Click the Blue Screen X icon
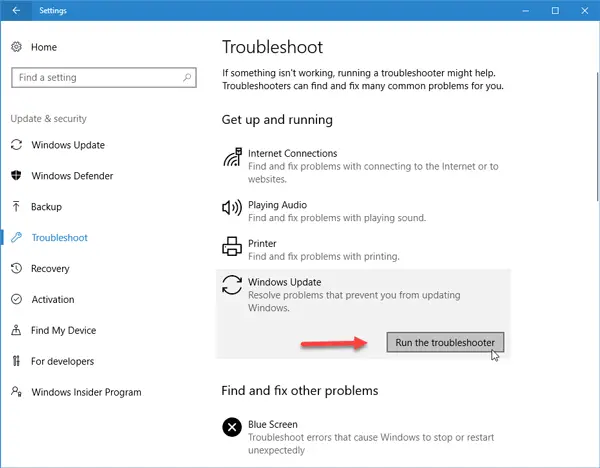 [232, 427]
